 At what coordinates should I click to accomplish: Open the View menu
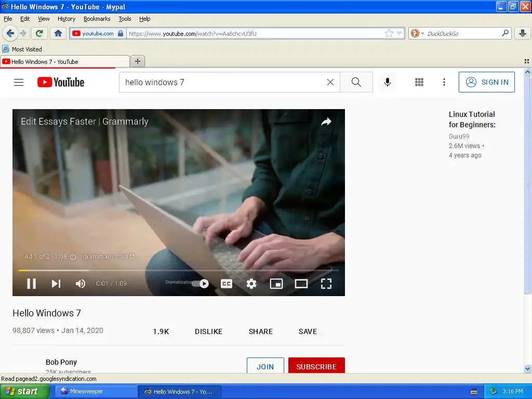click(x=44, y=19)
